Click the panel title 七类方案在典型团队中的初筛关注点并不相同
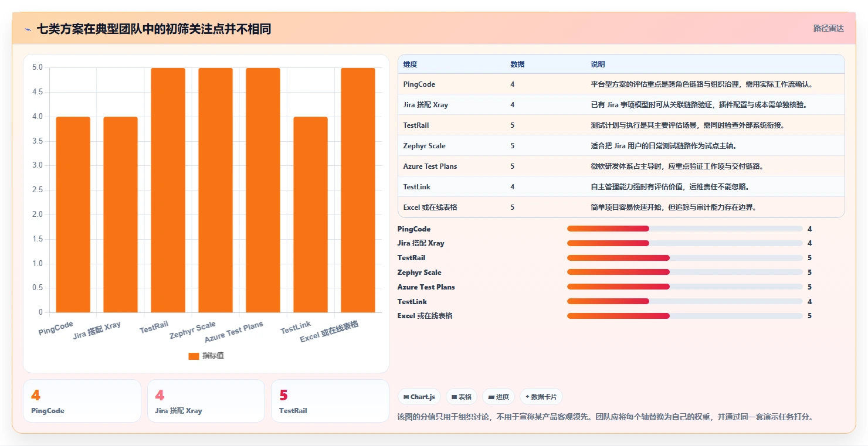Viewport: 868px width, 446px height. tap(154, 29)
